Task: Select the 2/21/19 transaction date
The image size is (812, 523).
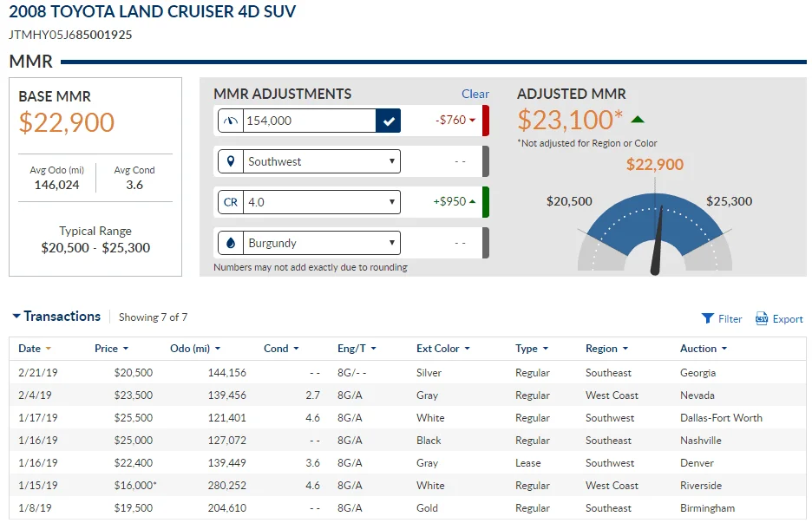Action: pos(38,373)
